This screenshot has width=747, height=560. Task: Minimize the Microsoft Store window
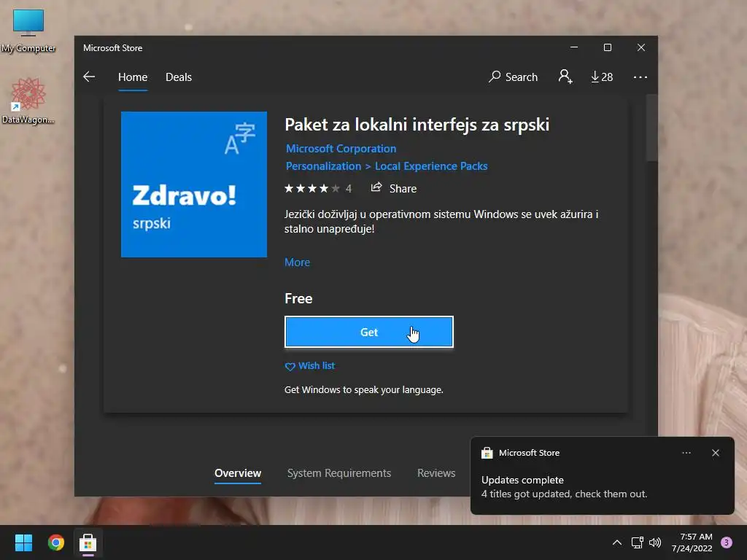[x=574, y=47]
